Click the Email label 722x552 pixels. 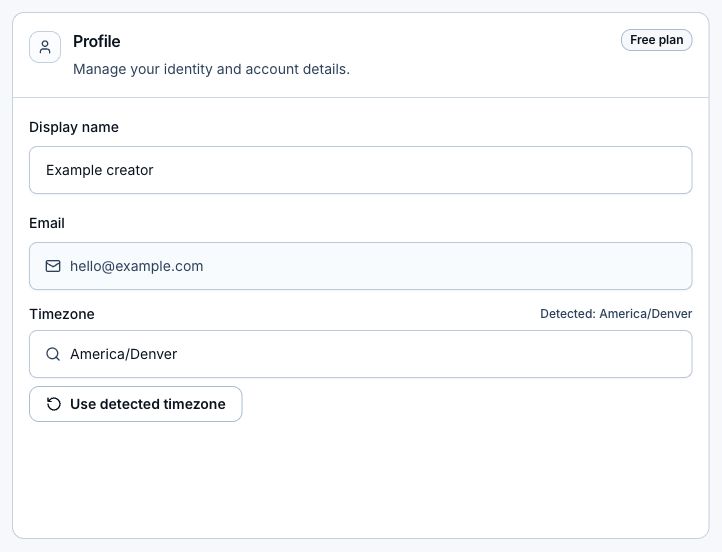tap(47, 223)
